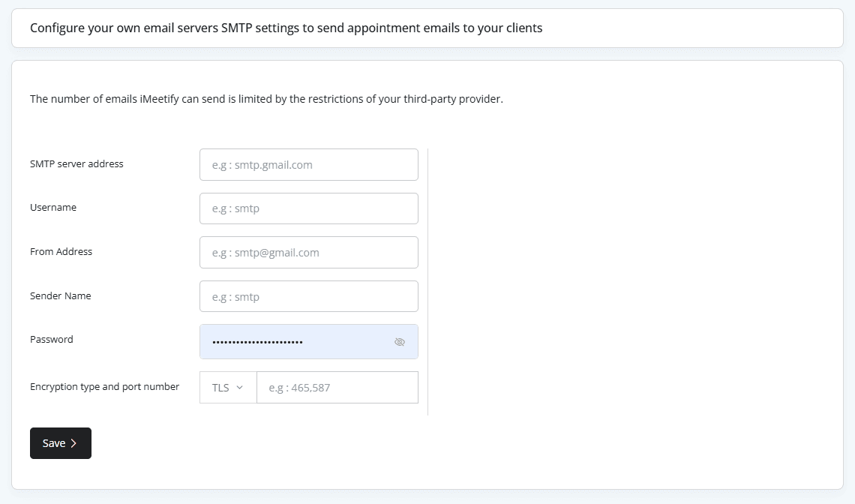Click the "Password" label text
Screen dimensions: 855x504
coord(52,340)
